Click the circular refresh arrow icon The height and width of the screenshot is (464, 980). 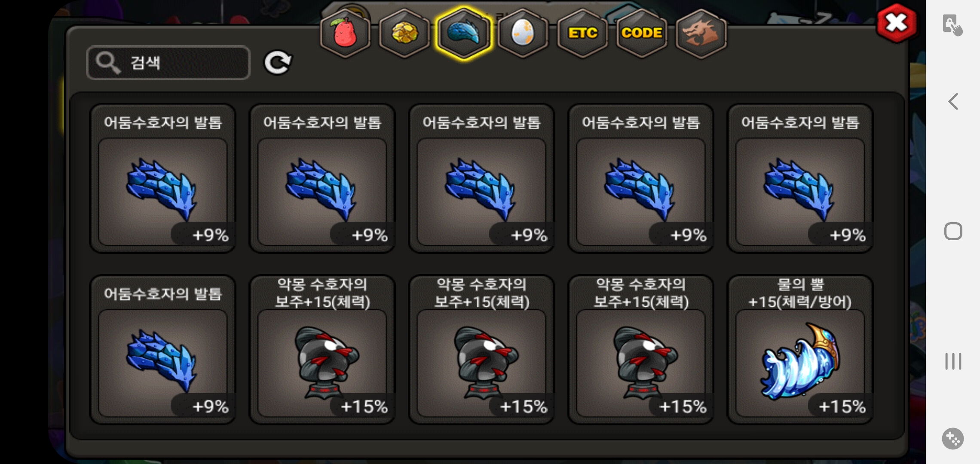(278, 63)
